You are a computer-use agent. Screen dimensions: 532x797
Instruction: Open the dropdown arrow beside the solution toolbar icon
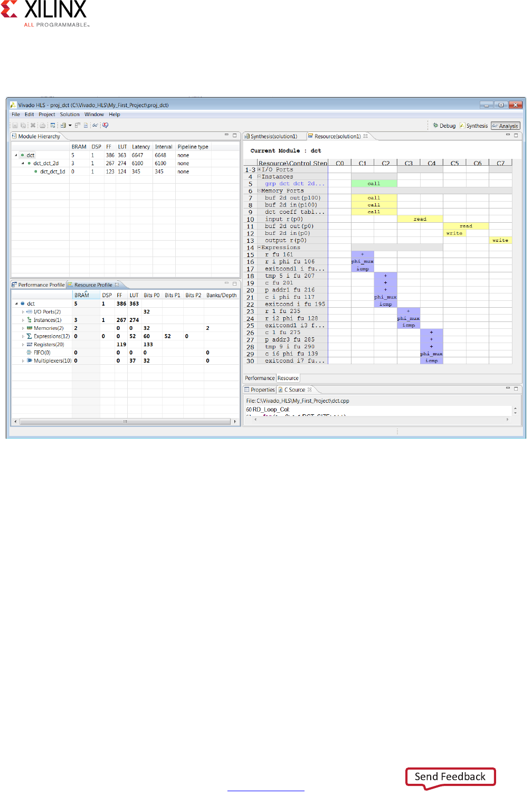(x=70, y=126)
